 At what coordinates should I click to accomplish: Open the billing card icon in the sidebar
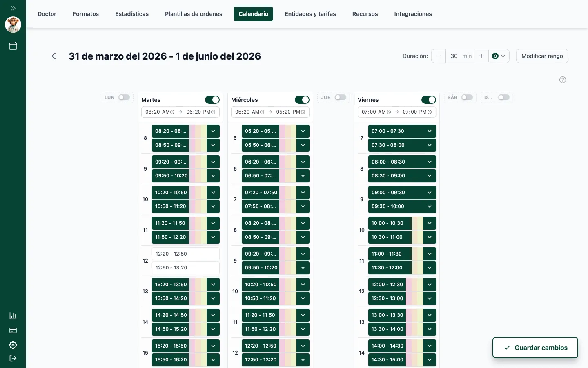click(13, 330)
